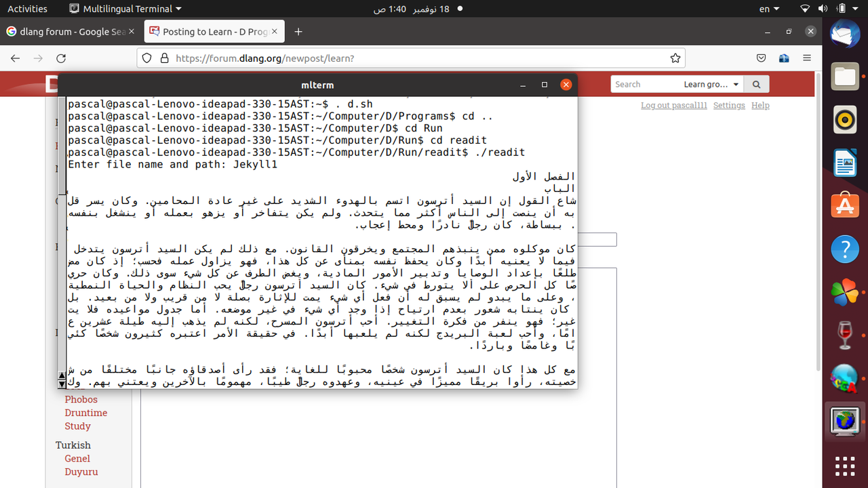The height and width of the screenshot is (488, 868).
Task: Click mlterm scrollbar up arrow
Action: (x=62, y=375)
